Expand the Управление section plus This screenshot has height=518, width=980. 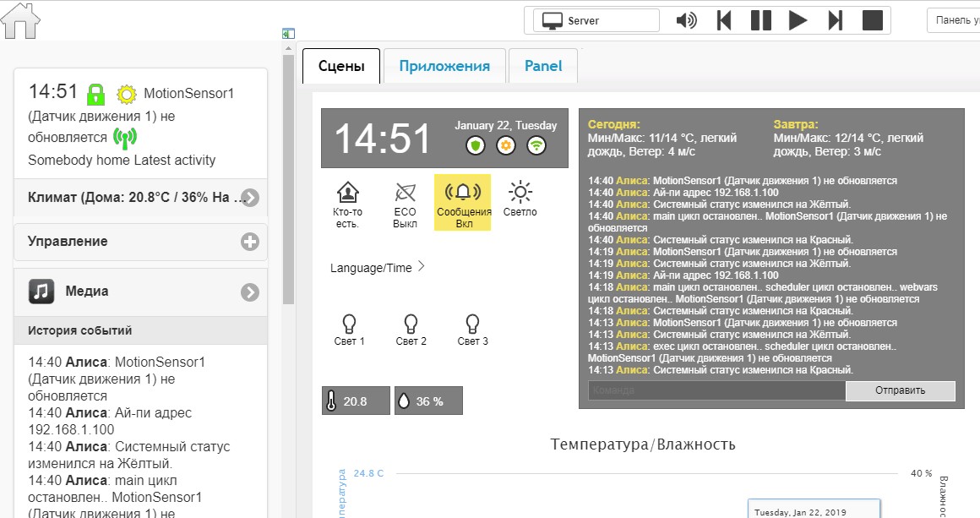(250, 242)
